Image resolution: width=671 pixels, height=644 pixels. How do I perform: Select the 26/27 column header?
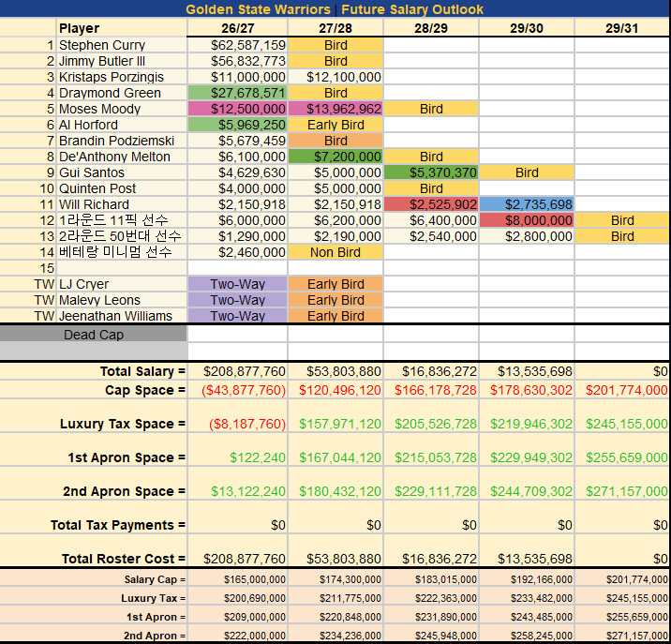pos(237,28)
